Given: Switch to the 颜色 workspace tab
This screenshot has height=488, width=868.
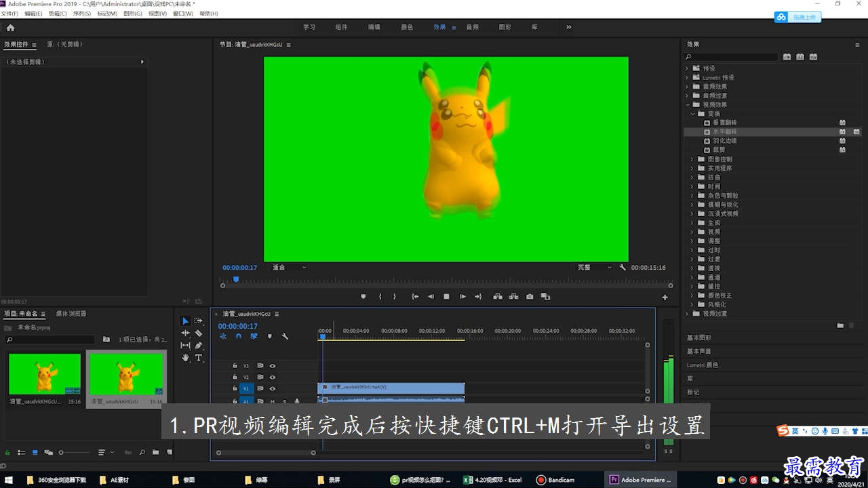Looking at the screenshot, I should tap(407, 27).
